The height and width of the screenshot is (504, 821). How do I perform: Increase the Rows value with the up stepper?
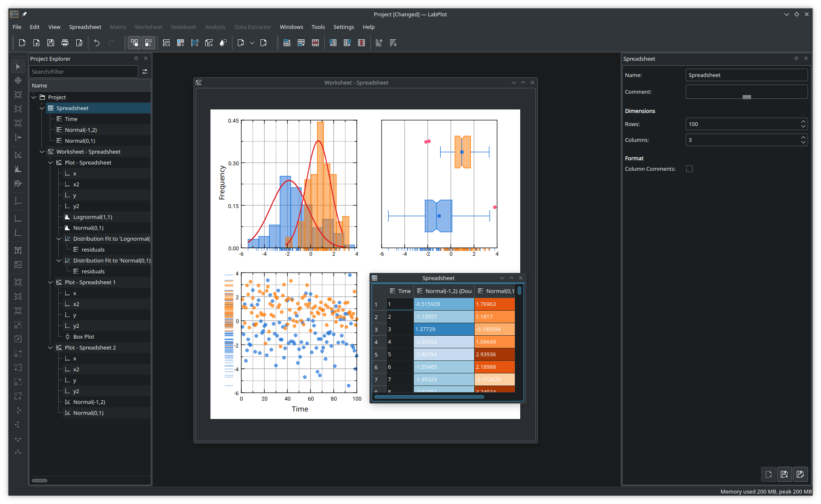point(803,121)
